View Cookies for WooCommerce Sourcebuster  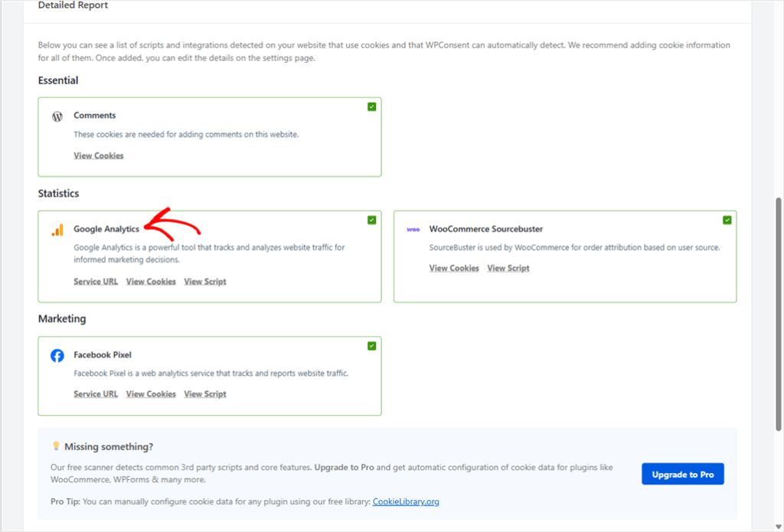click(454, 268)
